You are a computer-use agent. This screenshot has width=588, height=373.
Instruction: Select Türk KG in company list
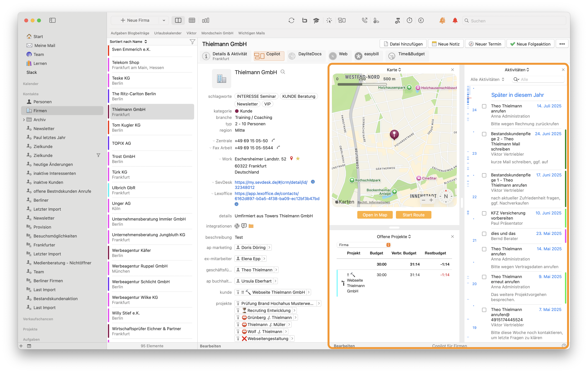point(152,175)
